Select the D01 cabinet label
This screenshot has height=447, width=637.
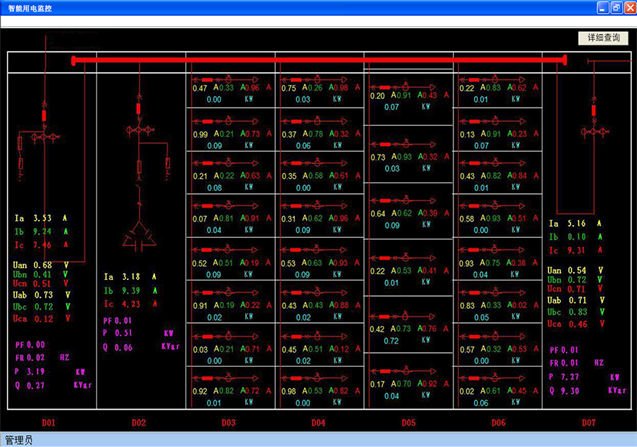coord(48,423)
